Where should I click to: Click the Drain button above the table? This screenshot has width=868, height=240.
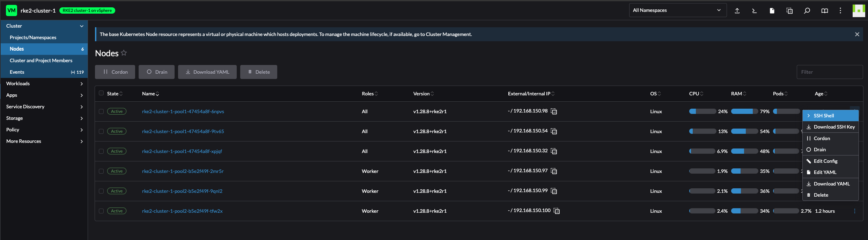156,72
